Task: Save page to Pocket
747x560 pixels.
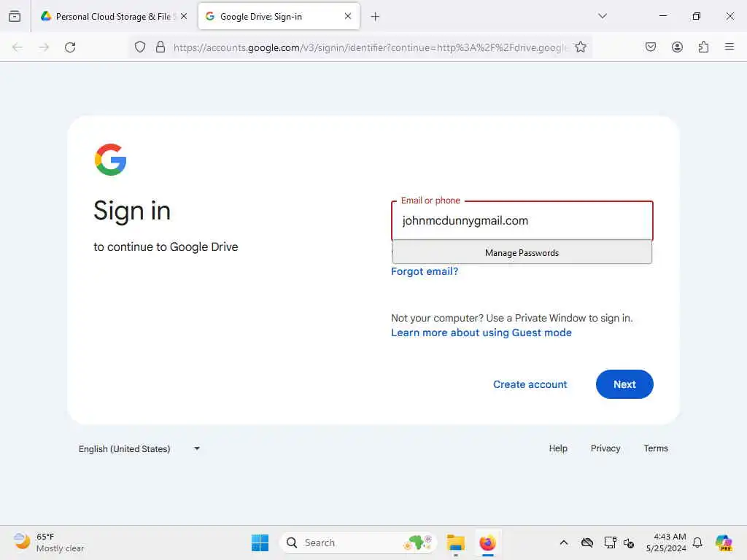Action: tap(650, 47)
